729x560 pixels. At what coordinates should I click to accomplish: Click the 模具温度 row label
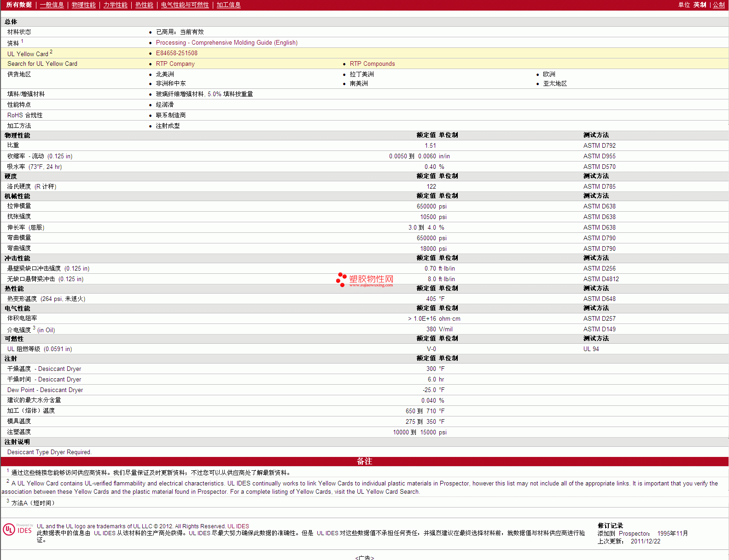pyautogui.click(x=19, y=421)
